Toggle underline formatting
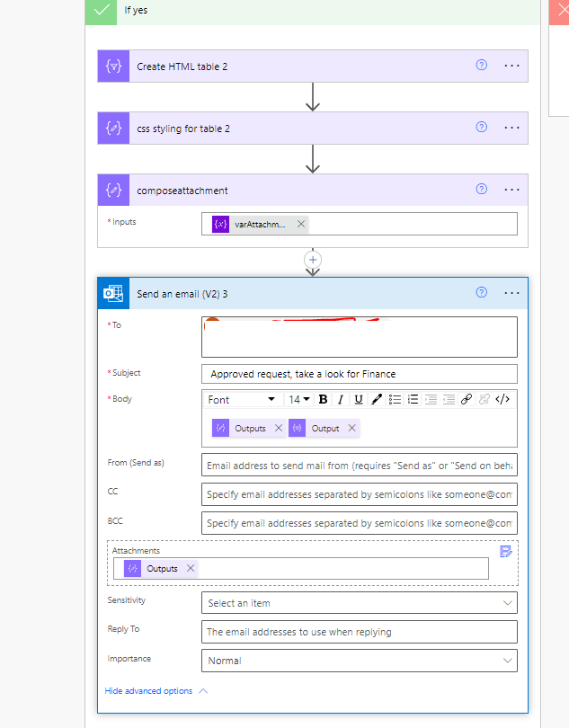 (358, 399)
